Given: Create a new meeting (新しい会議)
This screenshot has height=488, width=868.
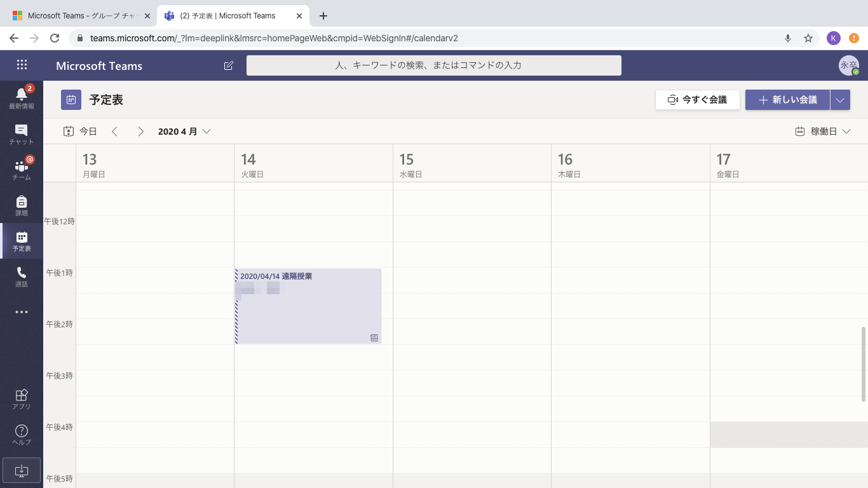Looking at the screenshot, I should click(787, 100).
